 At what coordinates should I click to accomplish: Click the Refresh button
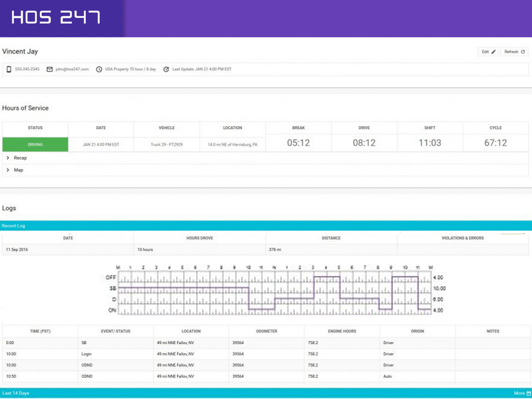coord(515,51)
